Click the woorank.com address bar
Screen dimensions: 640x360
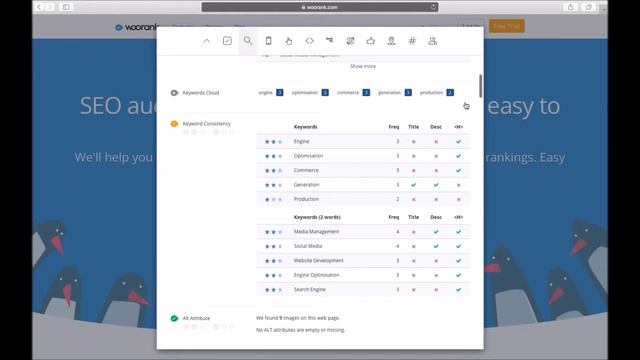click(320, 7)
